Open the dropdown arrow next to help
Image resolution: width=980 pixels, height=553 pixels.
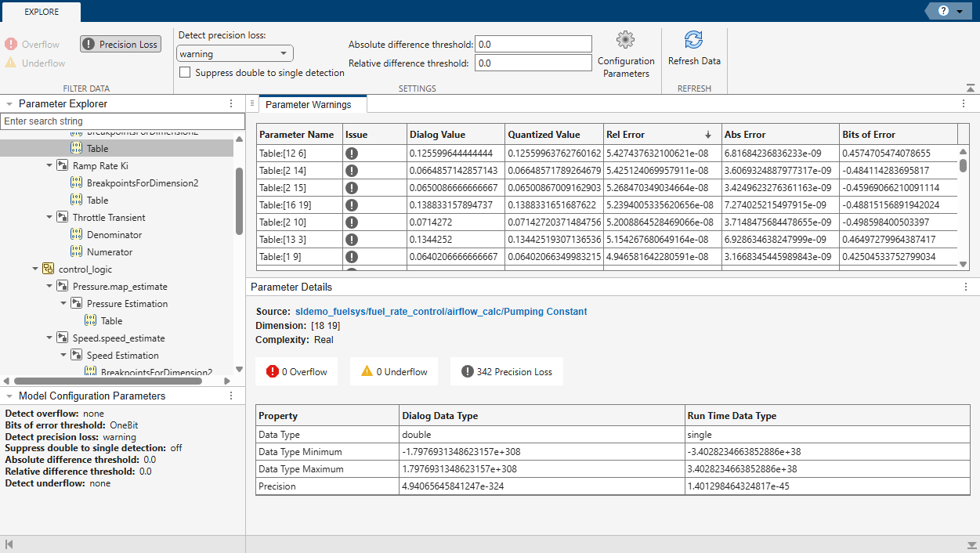click(x=960, y=12)
